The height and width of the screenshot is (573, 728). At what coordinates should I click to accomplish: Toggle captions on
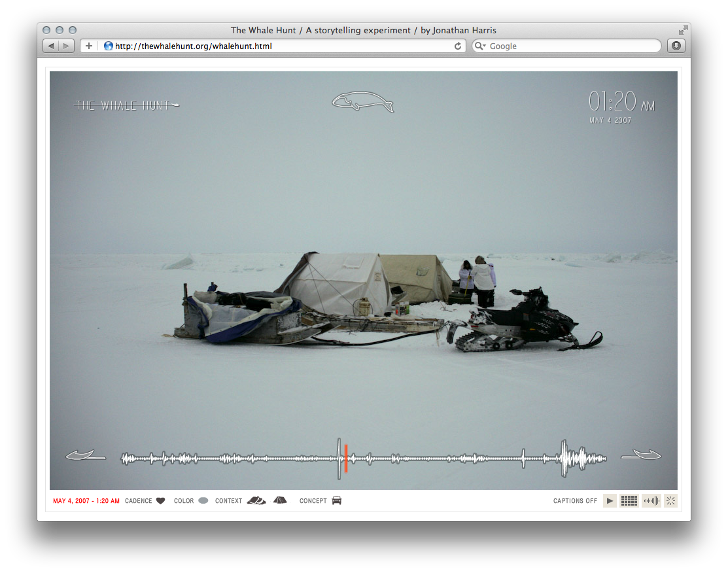pyautogui.click(x=575, y=500)
